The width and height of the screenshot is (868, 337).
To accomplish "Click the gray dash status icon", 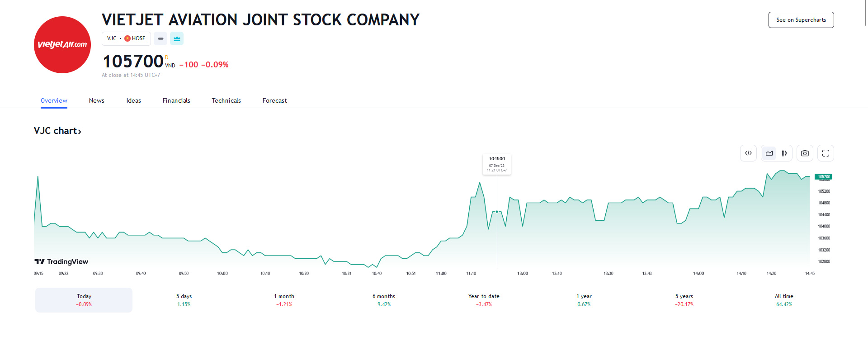I will 160,39.
